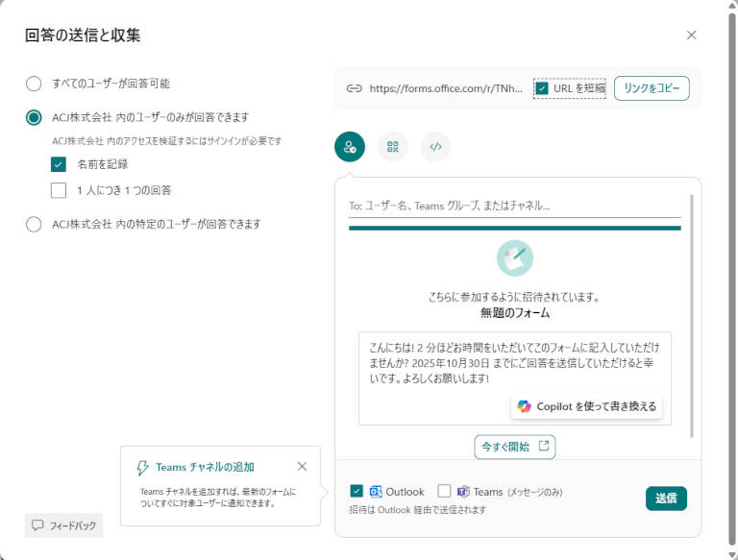Open the フィードバック button

(x=63, y=525)
